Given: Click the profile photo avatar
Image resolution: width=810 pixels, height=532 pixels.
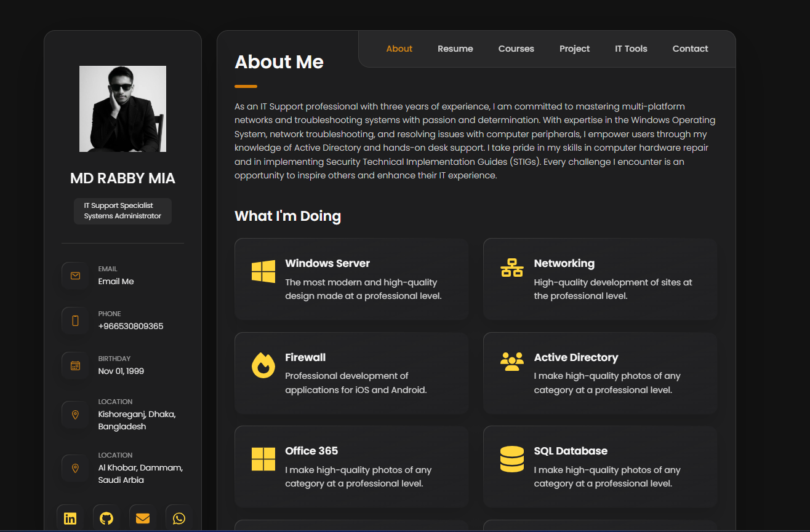Looking at the screenshot, I should click(122, 109).
